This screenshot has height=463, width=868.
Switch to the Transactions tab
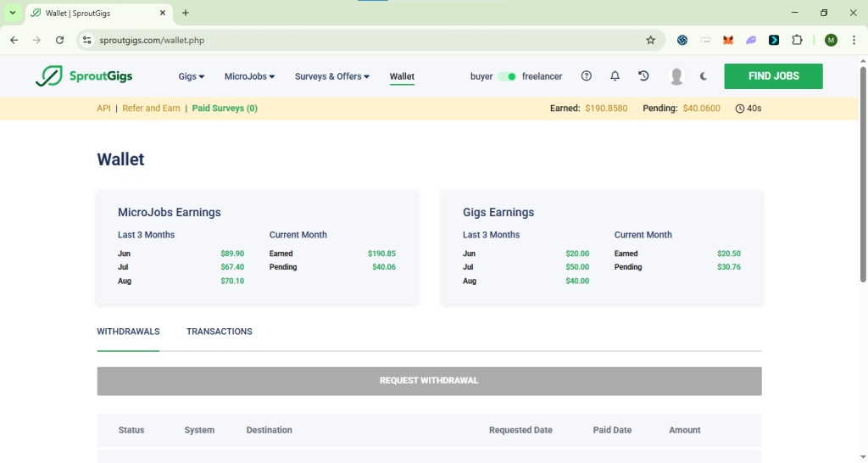click(x=219, y=332)
